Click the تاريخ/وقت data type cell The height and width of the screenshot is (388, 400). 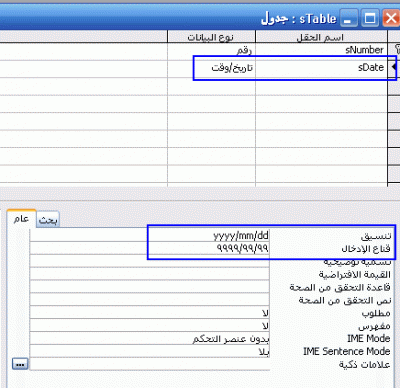211,68
